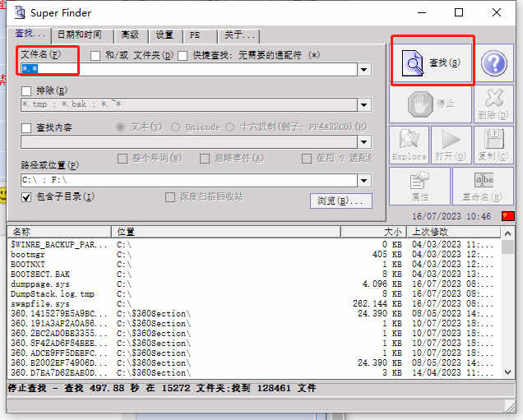The height and width of the screenshot is (420, 523).
Task: Switch to the 查找... tab
Action: (30, 34)
